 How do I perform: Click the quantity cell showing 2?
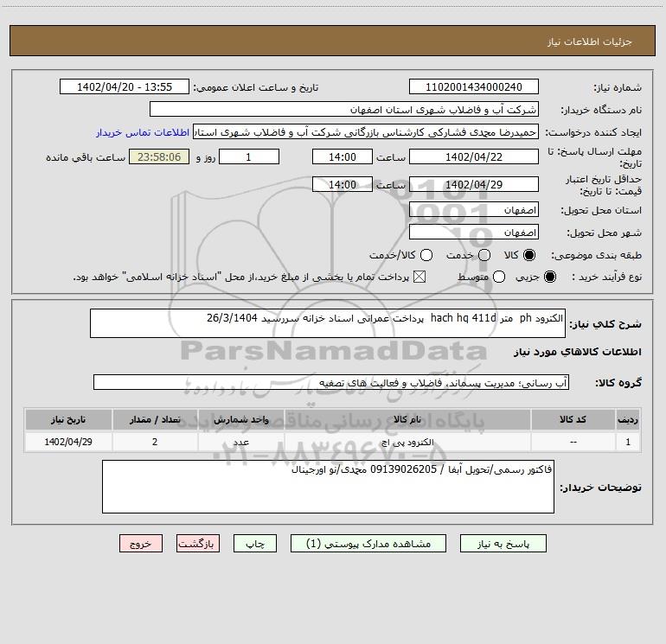(155, 442)
